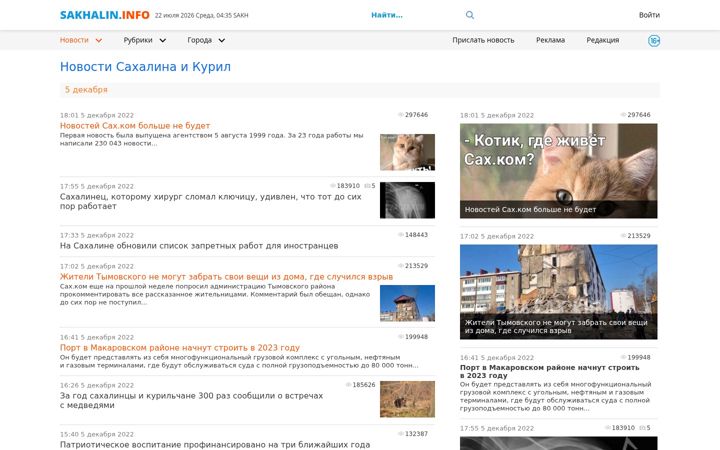Open the collapsed building banner image
The width and height of the screenshot is (720, 450).
pos(558,292)
